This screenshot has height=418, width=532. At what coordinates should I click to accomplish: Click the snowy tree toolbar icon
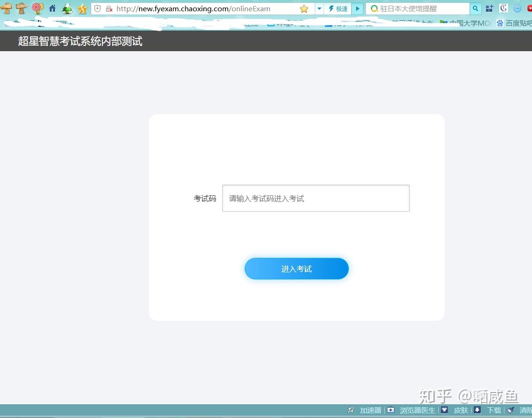tap(67, 8)
